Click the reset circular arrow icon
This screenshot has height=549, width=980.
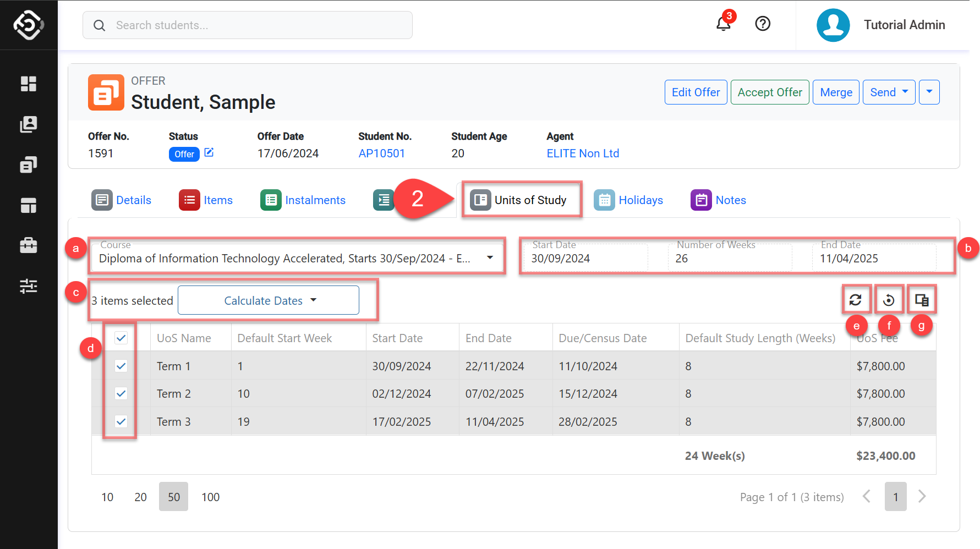889,300
